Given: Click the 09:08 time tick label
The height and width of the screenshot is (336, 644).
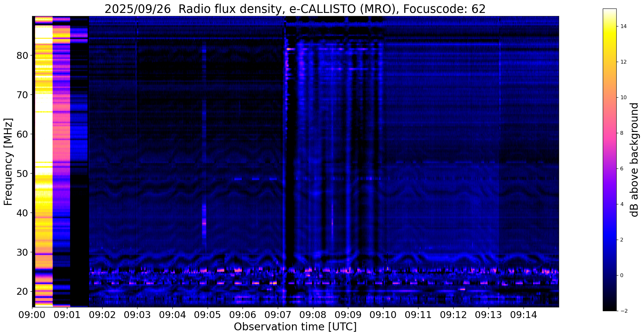Looking at the screenshot, I should click(313, 315).
